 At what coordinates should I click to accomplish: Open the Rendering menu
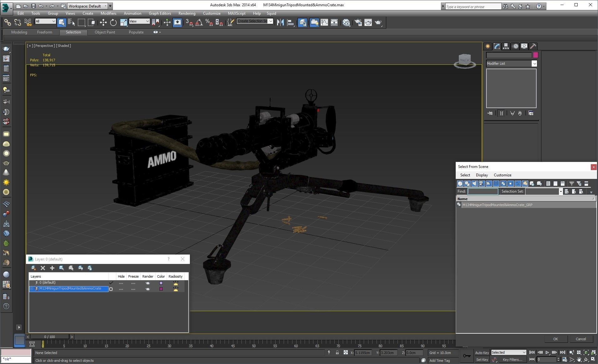(187, 13)
